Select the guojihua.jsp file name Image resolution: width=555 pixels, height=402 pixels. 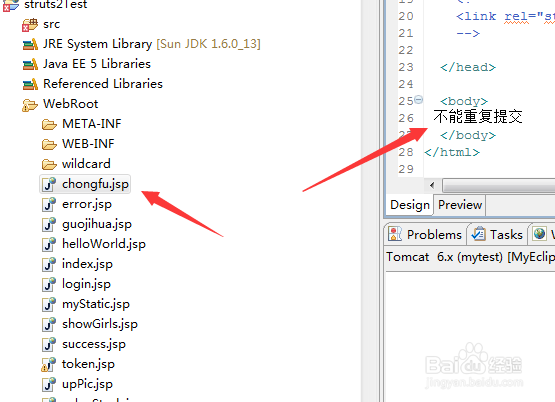(97, 224)
